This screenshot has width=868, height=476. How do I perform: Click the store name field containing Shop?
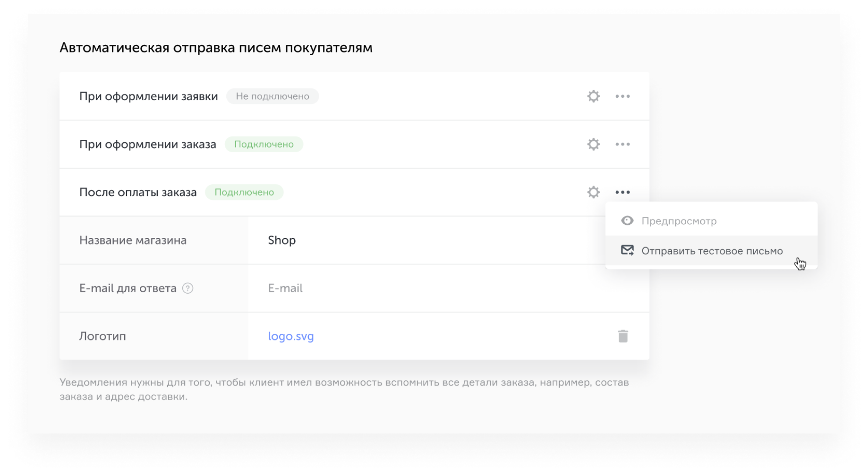point(425,240)
